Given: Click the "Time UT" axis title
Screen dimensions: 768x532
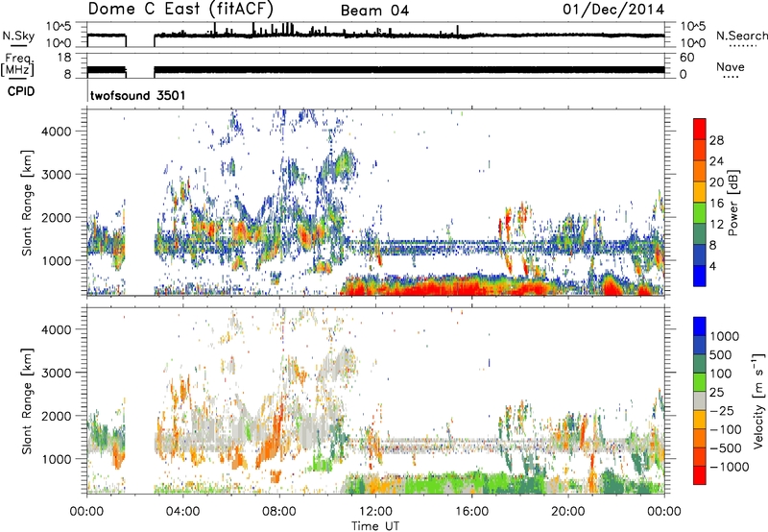Looking at the screenshot, I should 375,526.
